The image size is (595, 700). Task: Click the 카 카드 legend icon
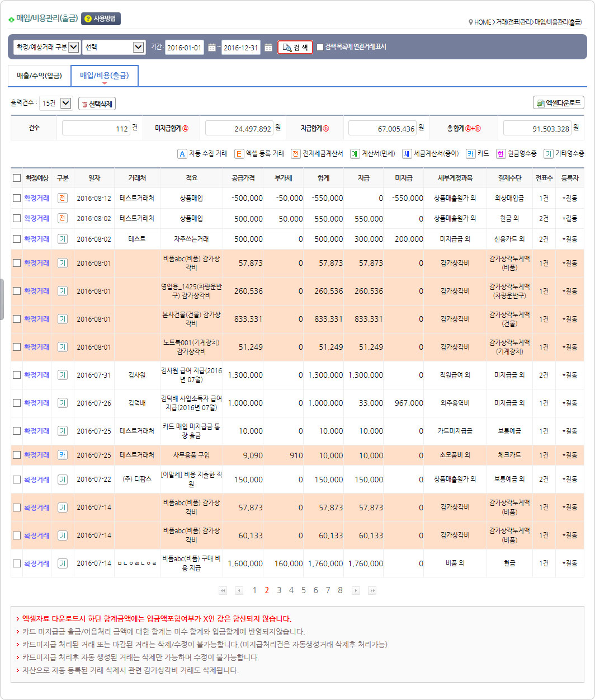click(x=470, y=153)
